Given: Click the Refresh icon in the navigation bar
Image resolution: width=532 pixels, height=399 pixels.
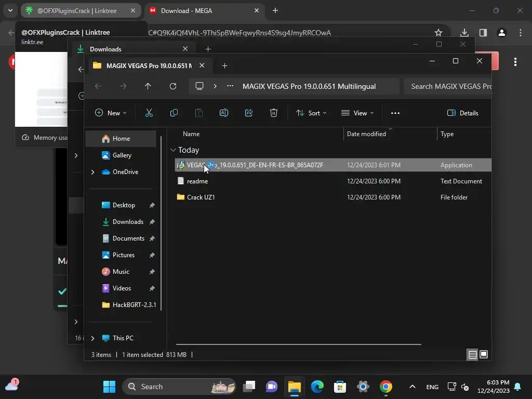Looking at the screenshot, I should click(173, 86).
